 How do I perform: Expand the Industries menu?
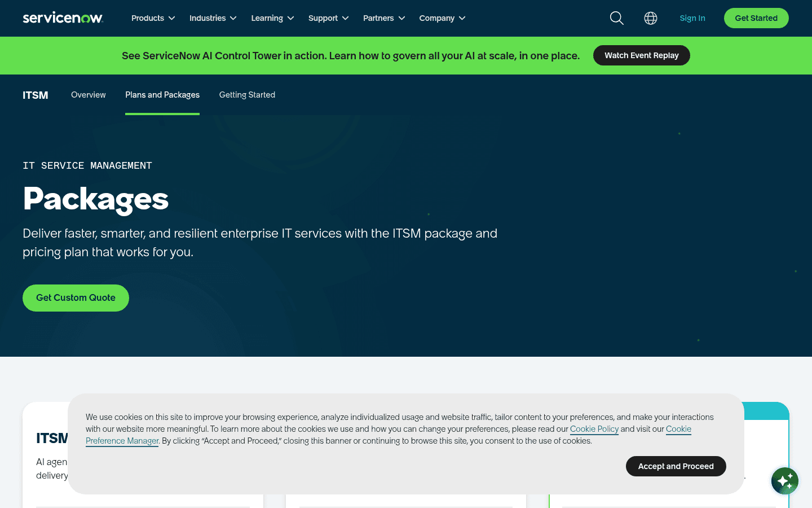pos(213,18)
